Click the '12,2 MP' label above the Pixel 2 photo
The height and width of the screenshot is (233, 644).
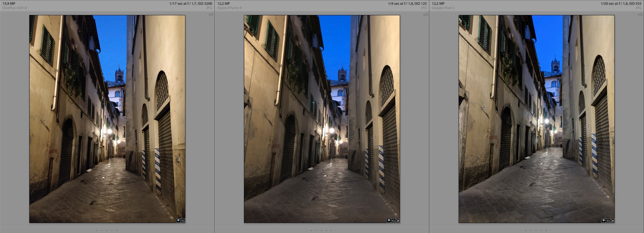tap(438, 4)
